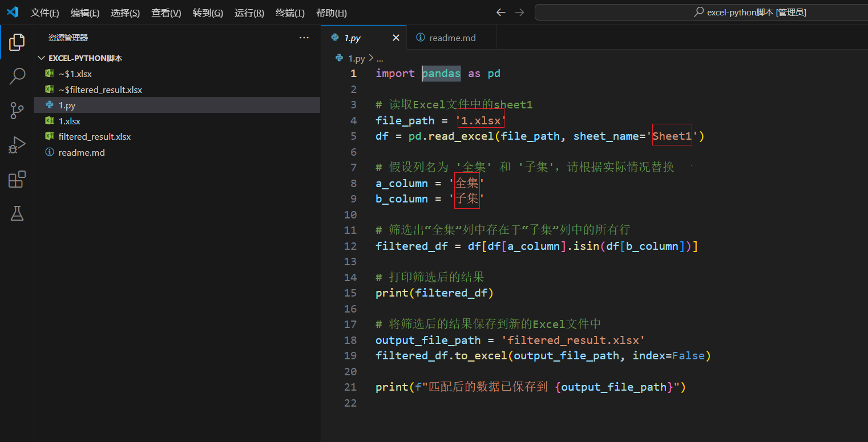868x442 pixels.
Task: Click the comment 打印筛选后的结果
Action: pyautogui.click(x=430, y=277)
